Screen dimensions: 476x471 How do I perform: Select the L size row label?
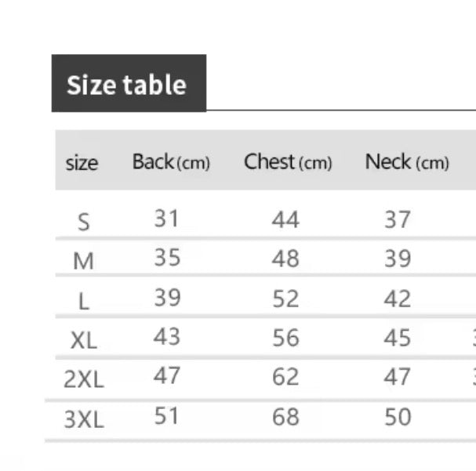tap(84, 302)
